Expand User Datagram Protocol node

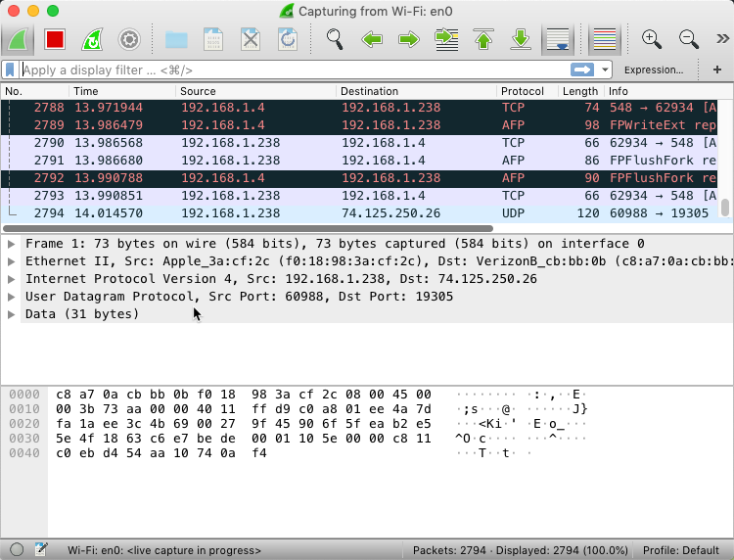pyautogui.click(x=11, y=297)
